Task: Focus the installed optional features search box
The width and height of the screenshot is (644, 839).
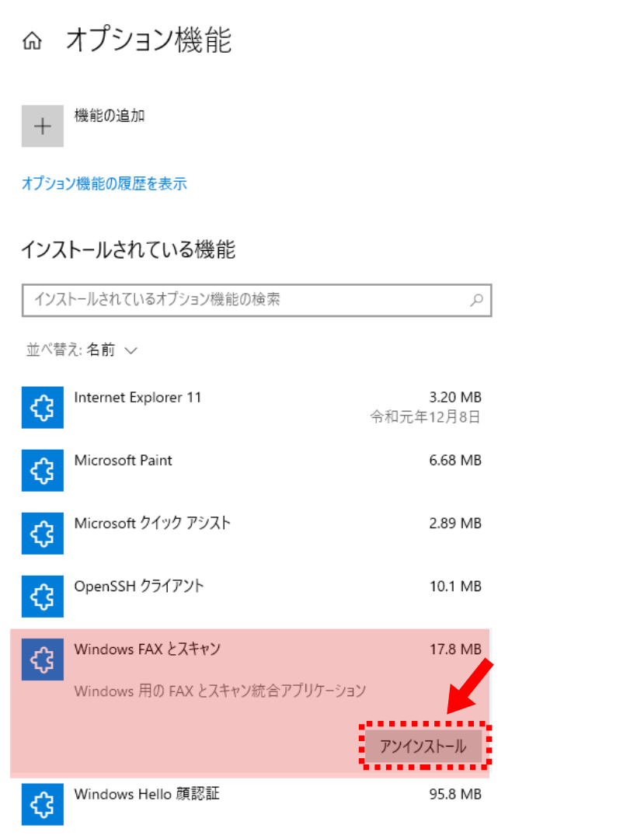Action: point(241,299)
